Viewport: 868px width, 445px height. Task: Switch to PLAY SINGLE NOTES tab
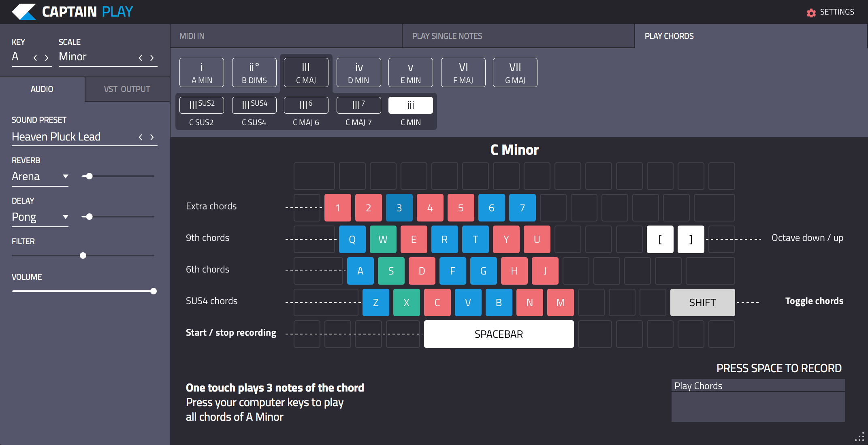pos(447,36)
